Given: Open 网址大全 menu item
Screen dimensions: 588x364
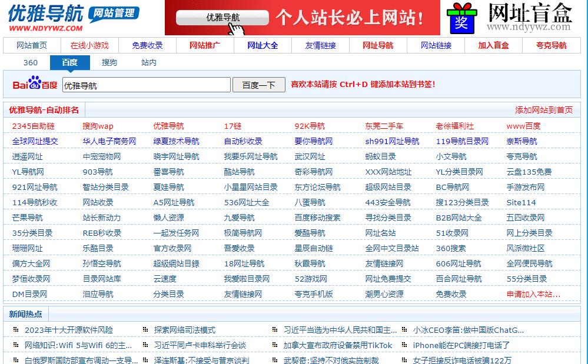Looking at the screenshot, I should [263, 45].
